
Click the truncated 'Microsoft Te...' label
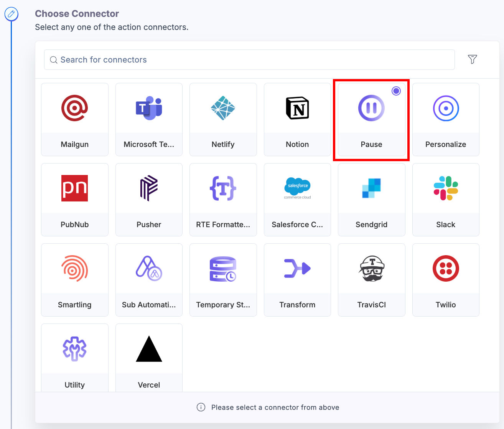pyautogui.click(x=149, y=144)
